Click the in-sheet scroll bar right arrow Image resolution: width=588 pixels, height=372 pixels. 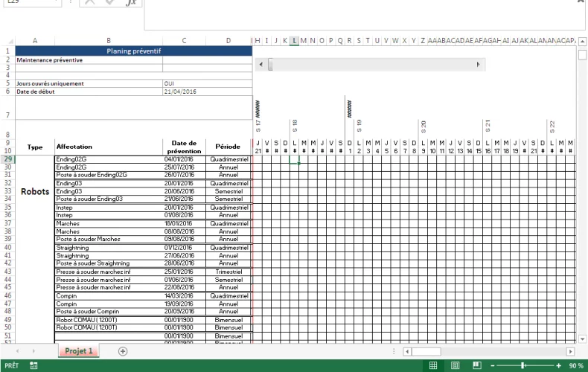(x=478, y=65)
